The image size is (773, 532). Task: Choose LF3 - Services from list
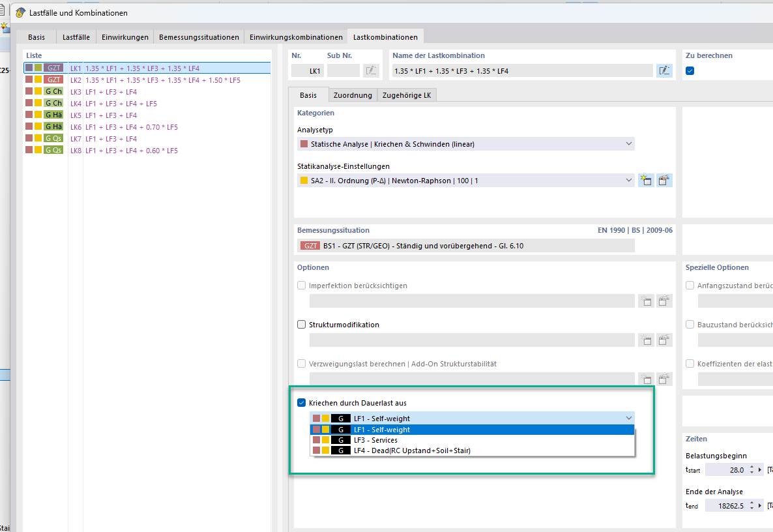point(473,440)
